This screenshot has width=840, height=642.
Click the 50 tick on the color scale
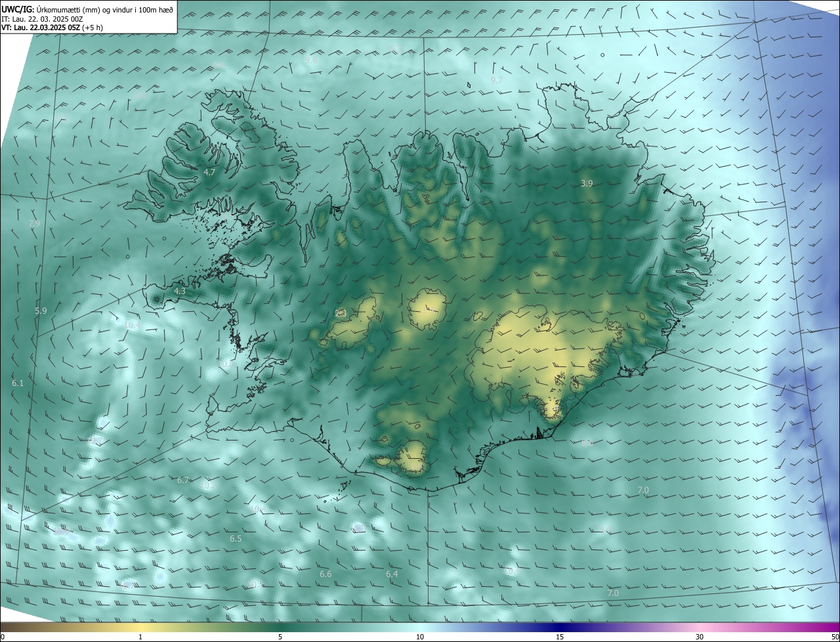(x=835, y=637)
